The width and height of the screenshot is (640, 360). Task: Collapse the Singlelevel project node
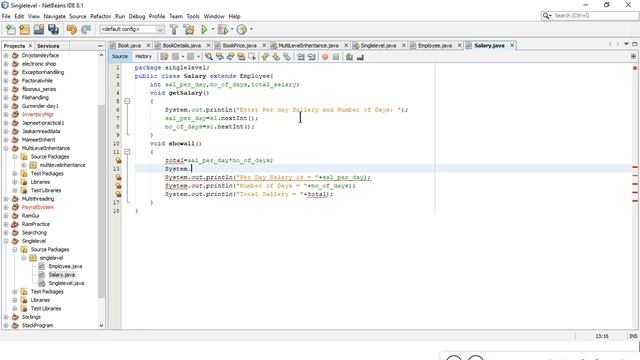tap(6, 241)
